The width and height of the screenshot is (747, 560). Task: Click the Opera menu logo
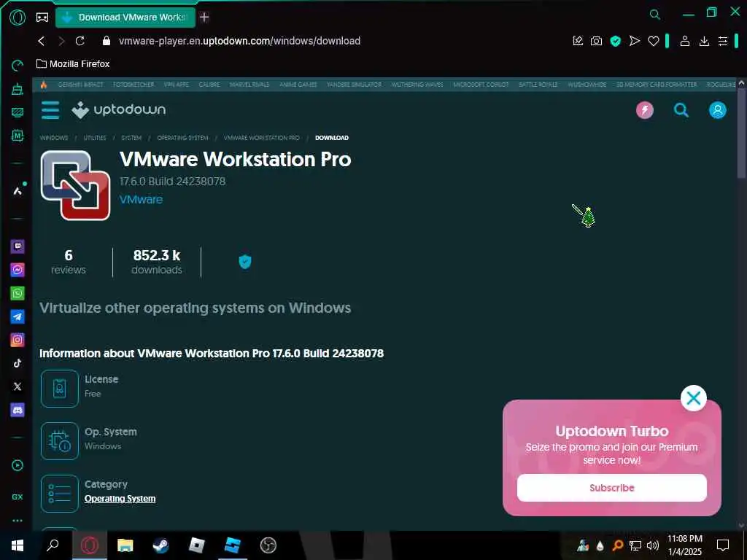tap(18, 17)
